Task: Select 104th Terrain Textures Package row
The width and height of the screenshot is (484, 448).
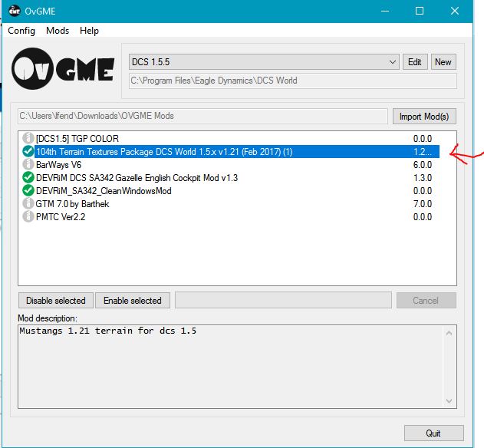Action: [x=231, y=151]
